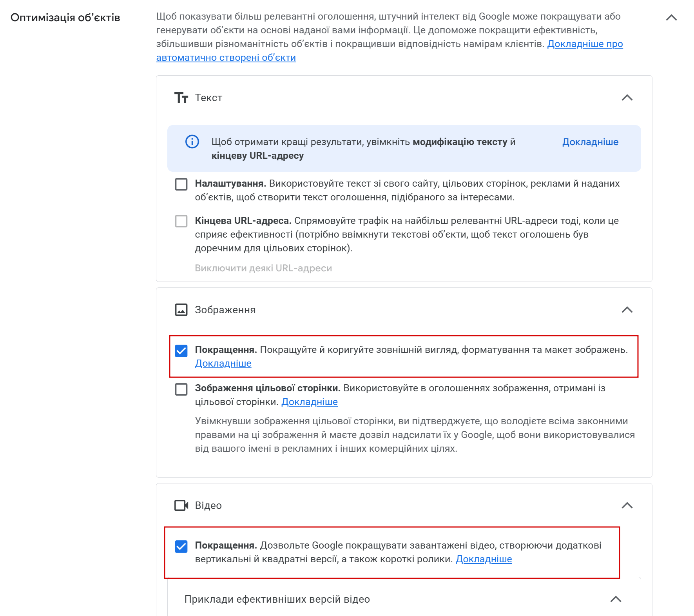Collapse the Відео panel chevron

pyautogui.click(x=627, y=505)
